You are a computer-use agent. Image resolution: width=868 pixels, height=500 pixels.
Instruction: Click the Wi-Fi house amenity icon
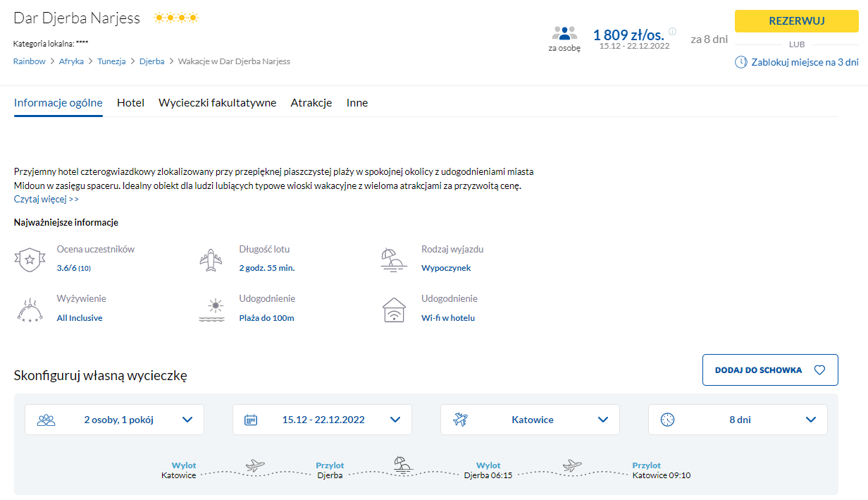(x=394, y=310)
